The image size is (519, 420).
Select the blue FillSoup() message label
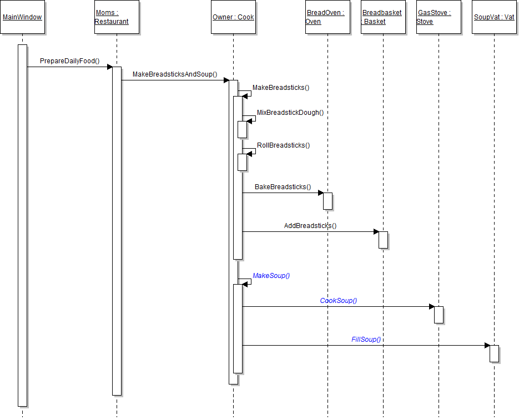pyautogui.click(x=366, y=340)
